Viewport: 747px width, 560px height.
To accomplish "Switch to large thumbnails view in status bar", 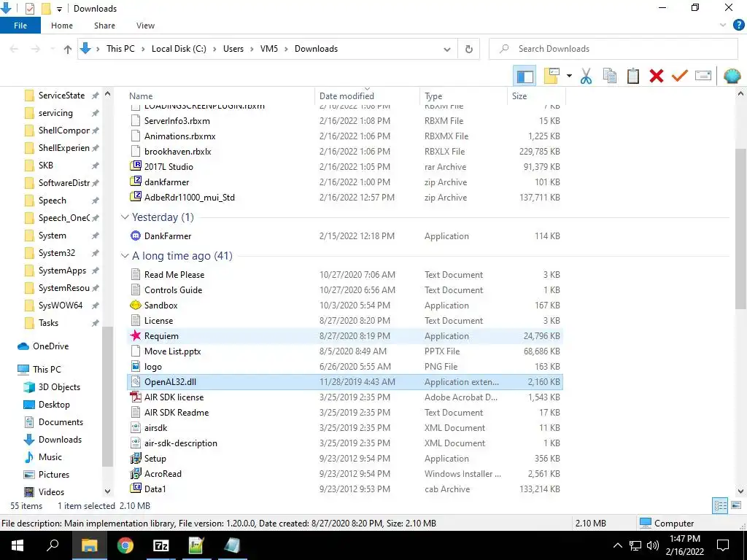I will [736, 506].
